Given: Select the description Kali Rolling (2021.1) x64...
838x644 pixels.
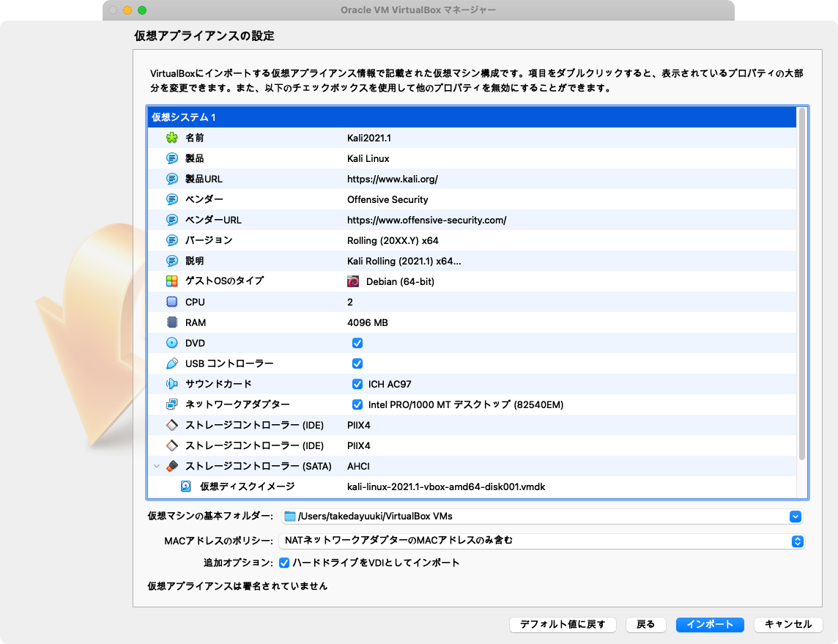Looking at the screenshot, I should (404, 261).
